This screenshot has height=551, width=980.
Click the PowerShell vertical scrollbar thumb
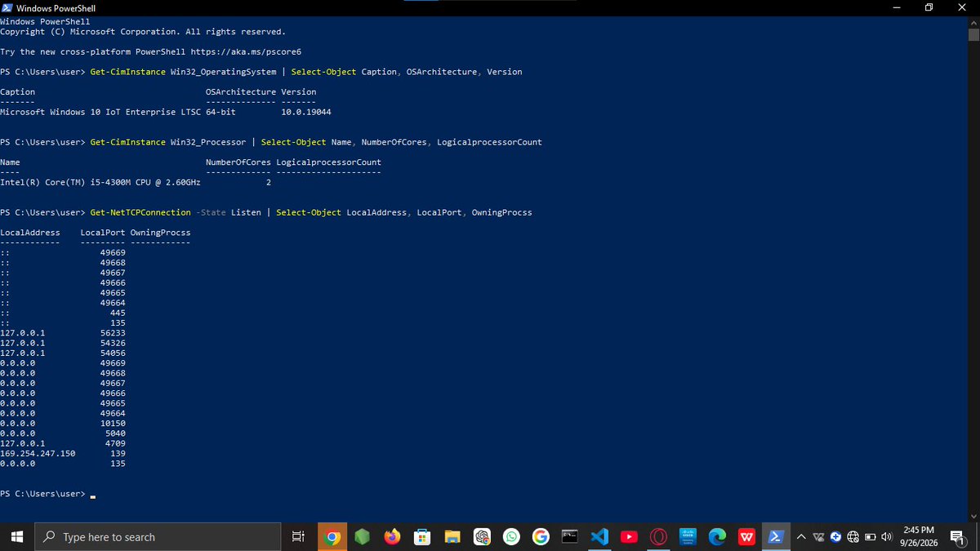[x=973, y=34]
